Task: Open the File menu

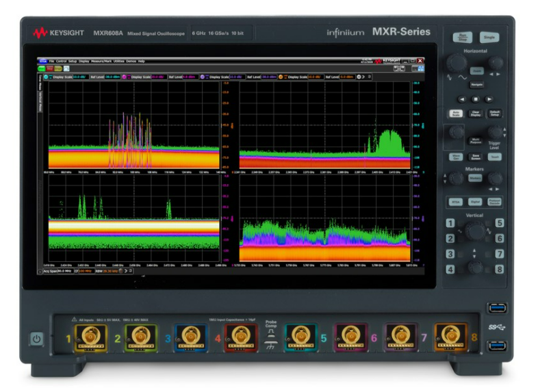Action: [x=51, y=62]
